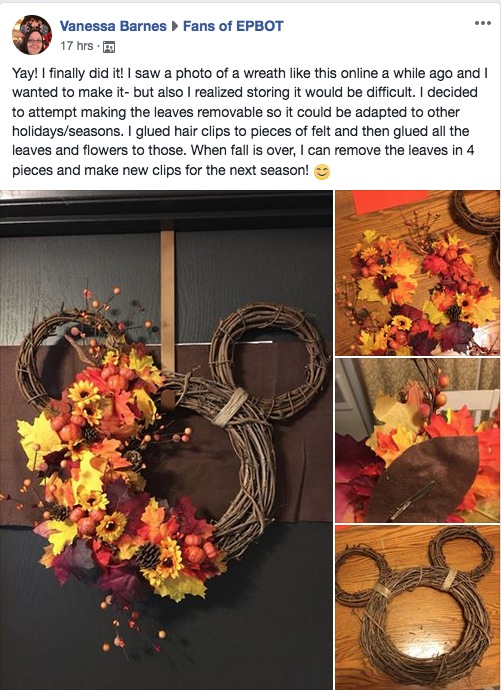The width and height of the screenshot is (501, 690).
Task: Open the three-dot post options menu
Action: point(483,23)
